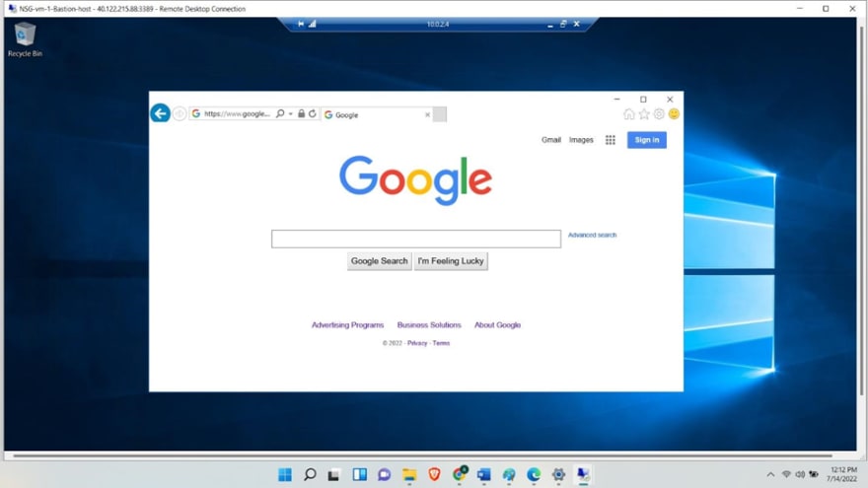Open Settings gear on taskbar
The height and width of the screenshot is (488, 868).
(x=558, y=475)
